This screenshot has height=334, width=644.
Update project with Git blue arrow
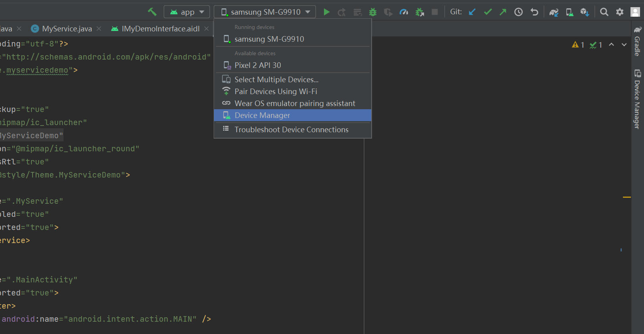pos(472,12)
